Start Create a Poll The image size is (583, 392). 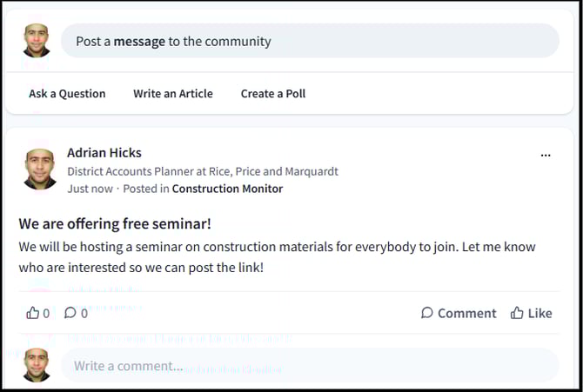[x=272, y=94]
